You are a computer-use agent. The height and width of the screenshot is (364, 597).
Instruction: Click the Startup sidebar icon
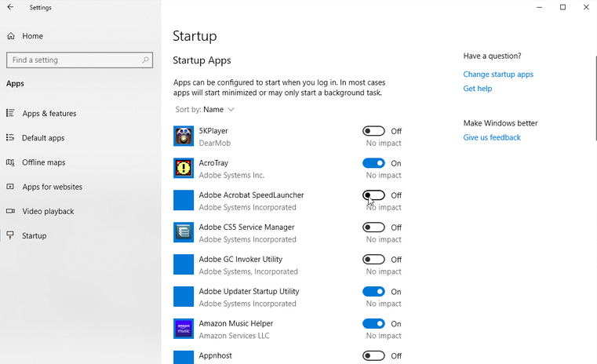pyautogui.click(x=10, y=235)
